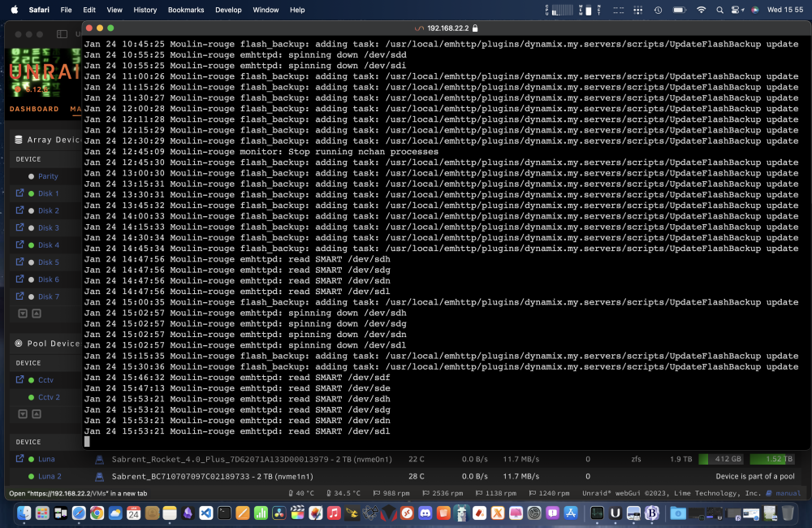Open Disk 2 browse icon
Screen dimensions: 812x528
click(x=19, y=210)
